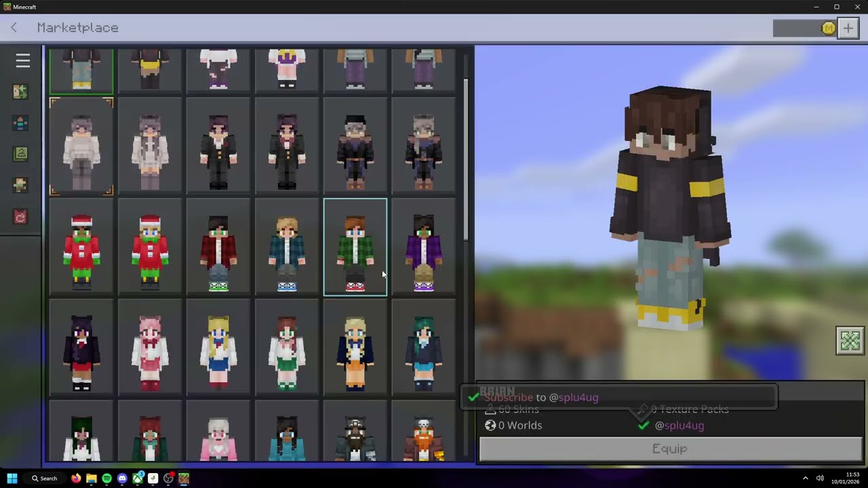Go back using the arrow beside Marketplace

click(x=14, y=28)
